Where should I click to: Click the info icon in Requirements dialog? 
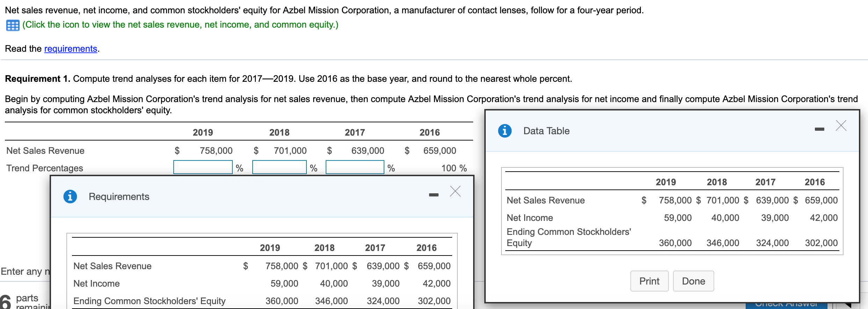70,196
